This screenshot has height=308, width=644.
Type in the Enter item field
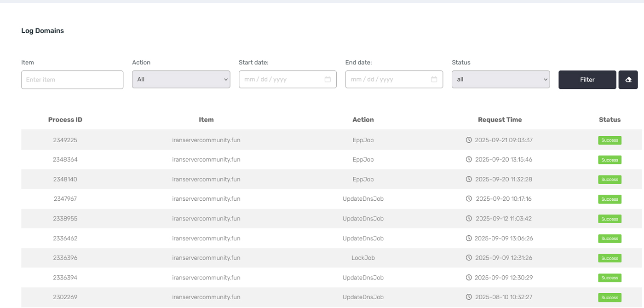pyautogui.click(x=72, y=80)
